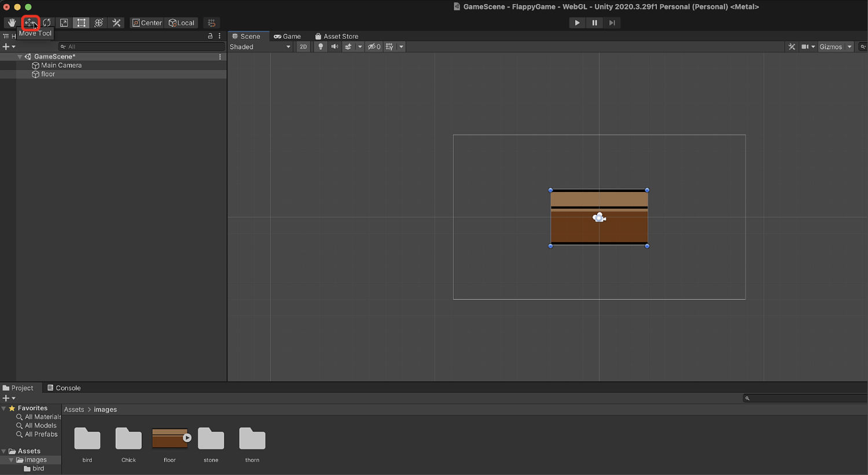This screenshot has width=868, height=475.
Task: Select the Hand tool
Action: click(x=12, y=23)
